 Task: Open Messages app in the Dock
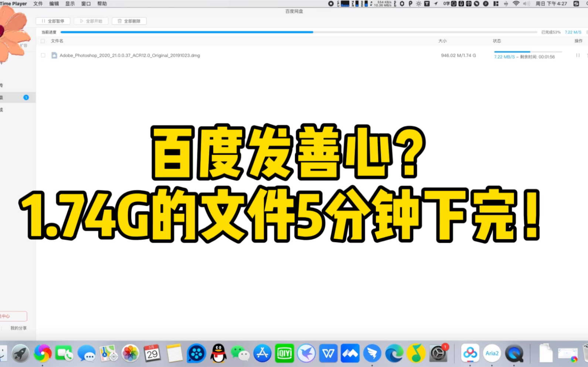(86, 353)
